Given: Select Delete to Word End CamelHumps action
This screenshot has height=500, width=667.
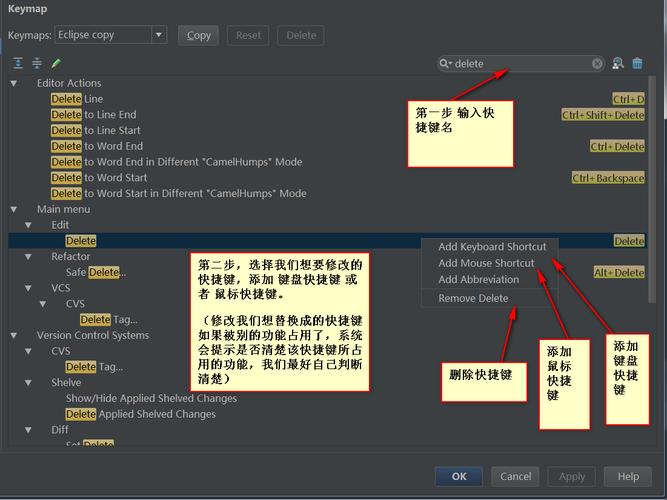Looking at the screenshot, I should [x=177, y=162].
